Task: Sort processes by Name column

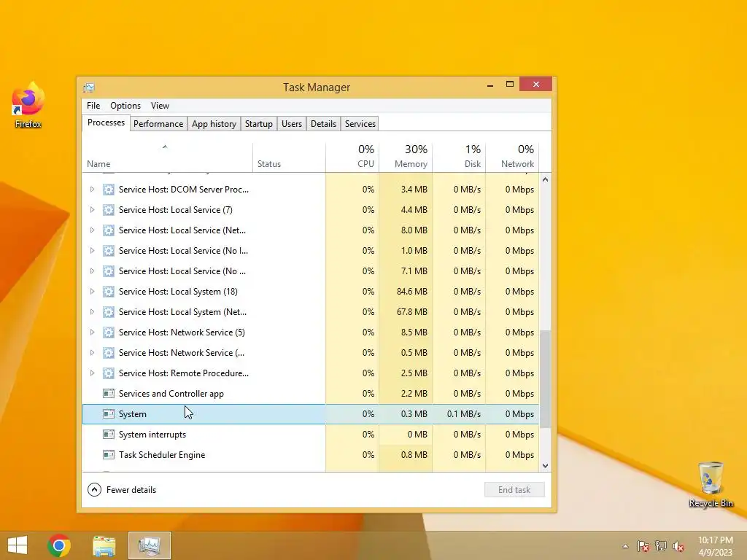Action: pyautogui.click(x=167, y=157)
